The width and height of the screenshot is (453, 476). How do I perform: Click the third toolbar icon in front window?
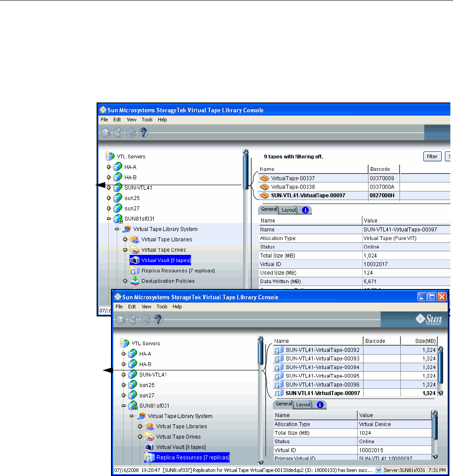[146, 320]
